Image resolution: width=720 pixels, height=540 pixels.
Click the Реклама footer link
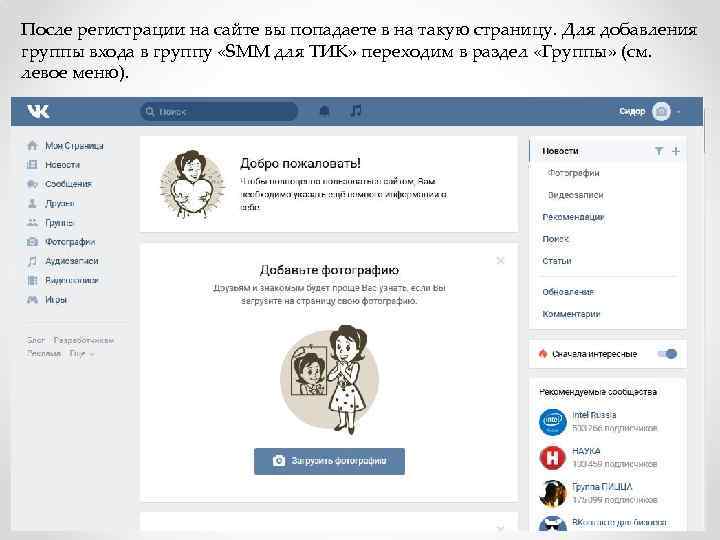(44, 354)
